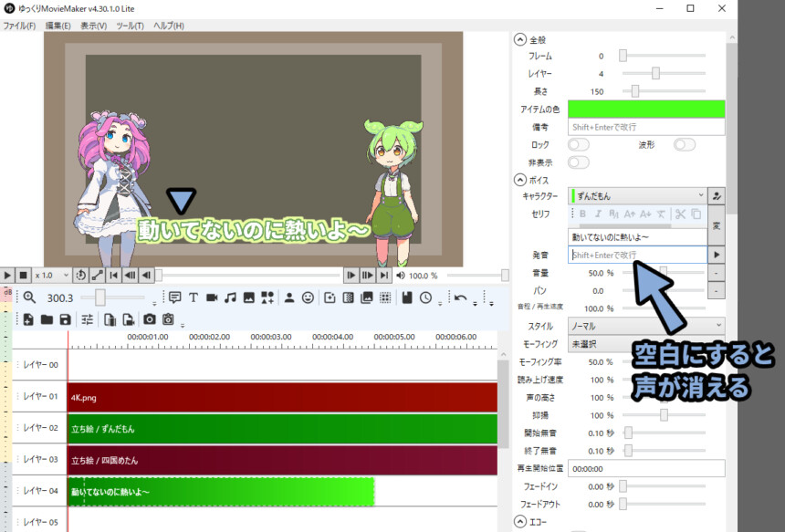Click the video export icon
Screen dimensions: 785x532
128,319
